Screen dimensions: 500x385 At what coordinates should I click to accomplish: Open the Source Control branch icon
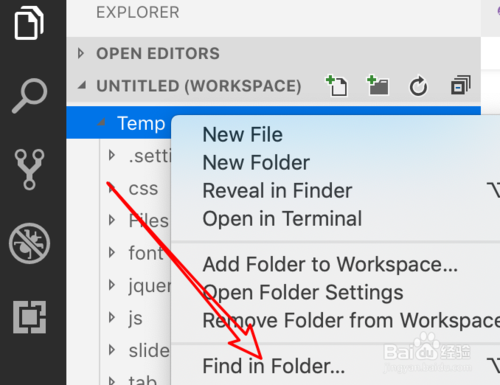[x=29, y=169]
